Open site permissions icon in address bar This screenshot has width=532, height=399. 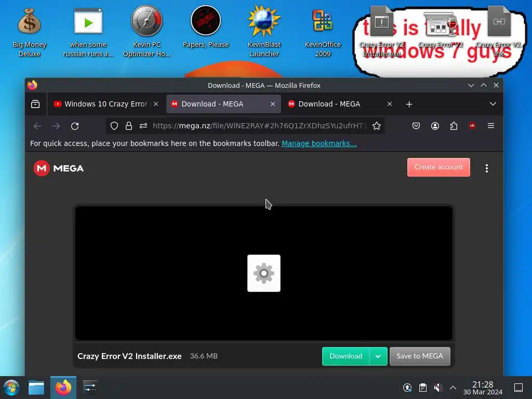coord(143,126)
